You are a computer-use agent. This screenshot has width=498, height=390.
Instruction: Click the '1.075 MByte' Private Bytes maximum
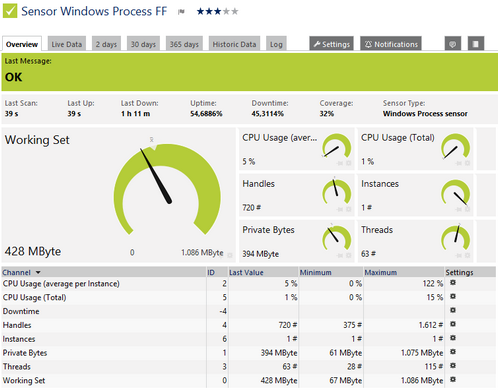click(422, 353)
